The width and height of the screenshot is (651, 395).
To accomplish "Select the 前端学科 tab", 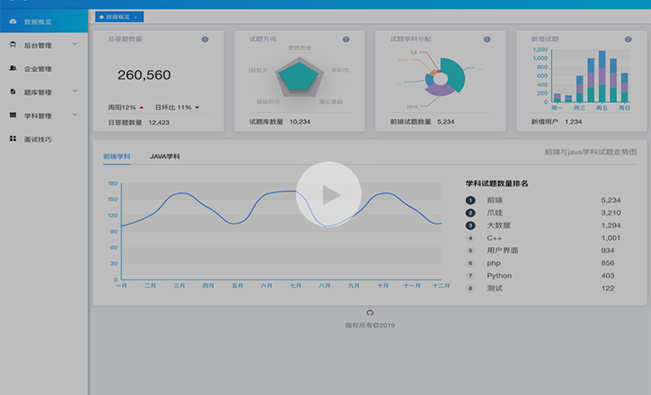I will [117, 157].
